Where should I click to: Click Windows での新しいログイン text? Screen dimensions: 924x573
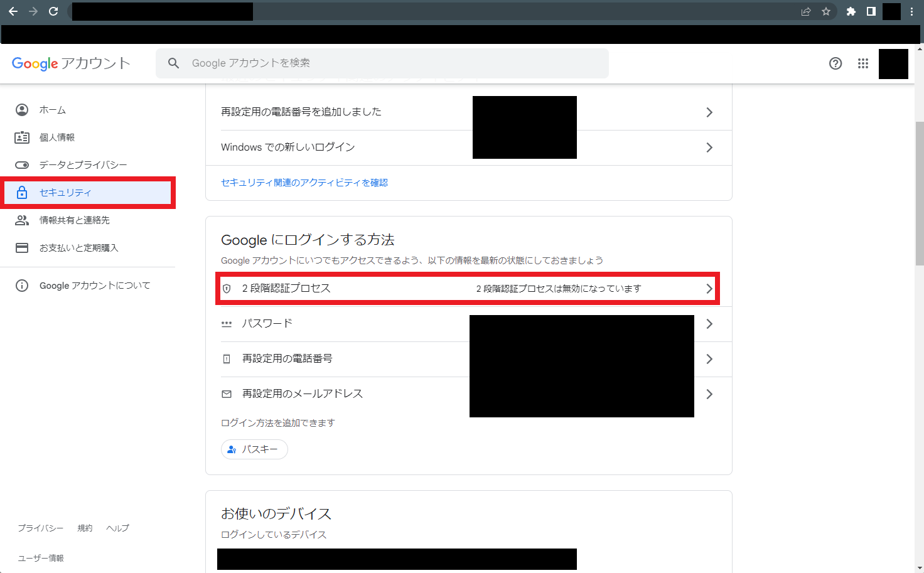pos(288,147)
